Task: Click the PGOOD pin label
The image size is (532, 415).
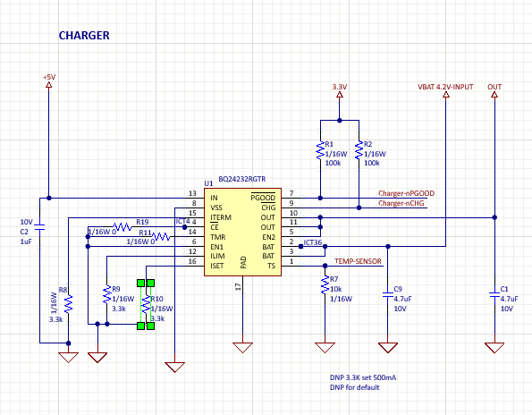Action: [x=263, y=198]
